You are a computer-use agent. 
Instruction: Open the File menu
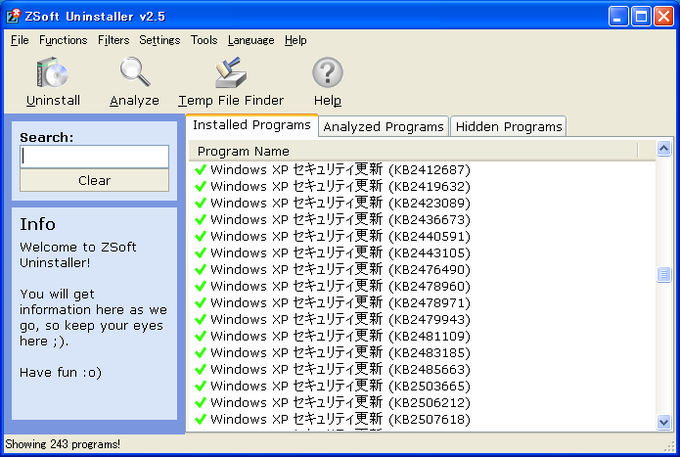tap(20, 40)
